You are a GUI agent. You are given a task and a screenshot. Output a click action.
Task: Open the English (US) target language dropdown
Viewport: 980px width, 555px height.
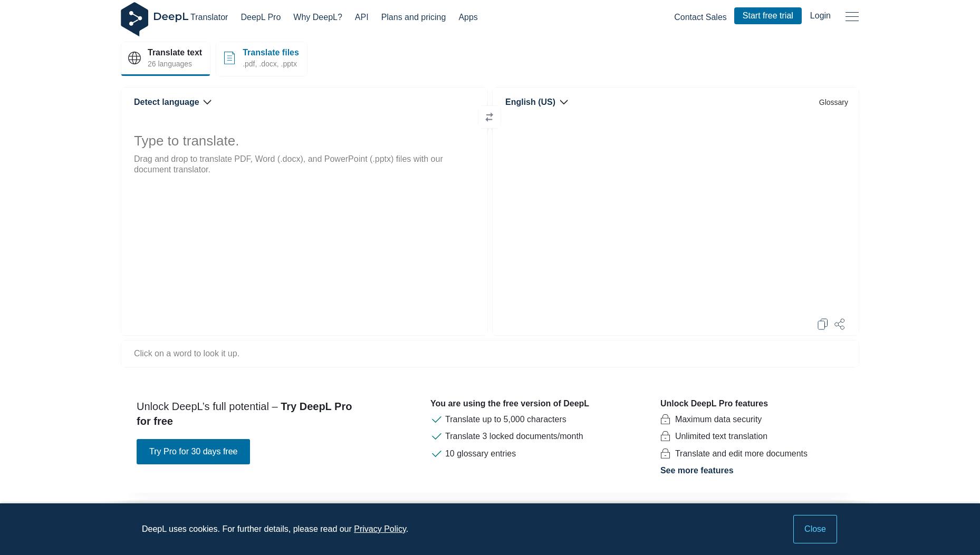tap(536, 102)
